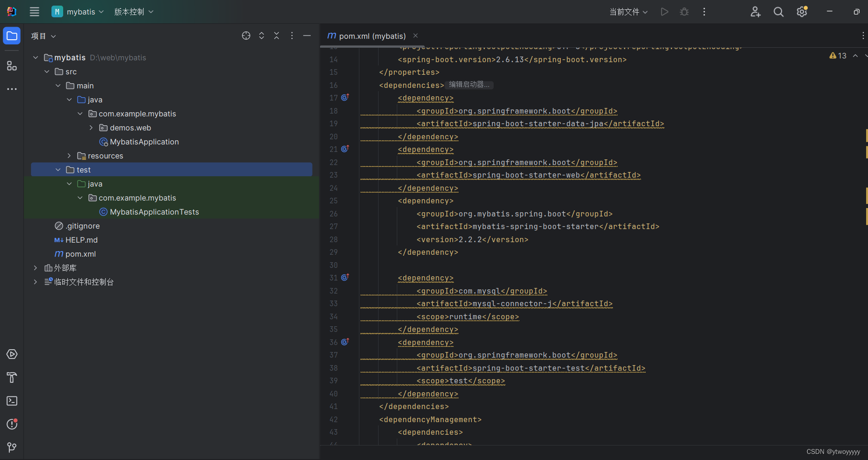Open project panel options menu
This screenshot has height=460, width=868.
(x=292, y=36)
